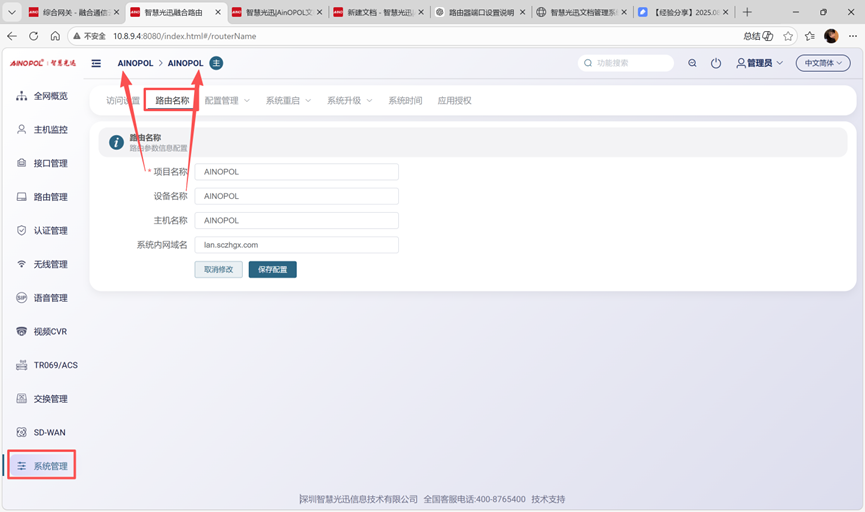Open 视频CVR in the sidebar
This screenshot has width=865, height=512.
tap(50, 332)
